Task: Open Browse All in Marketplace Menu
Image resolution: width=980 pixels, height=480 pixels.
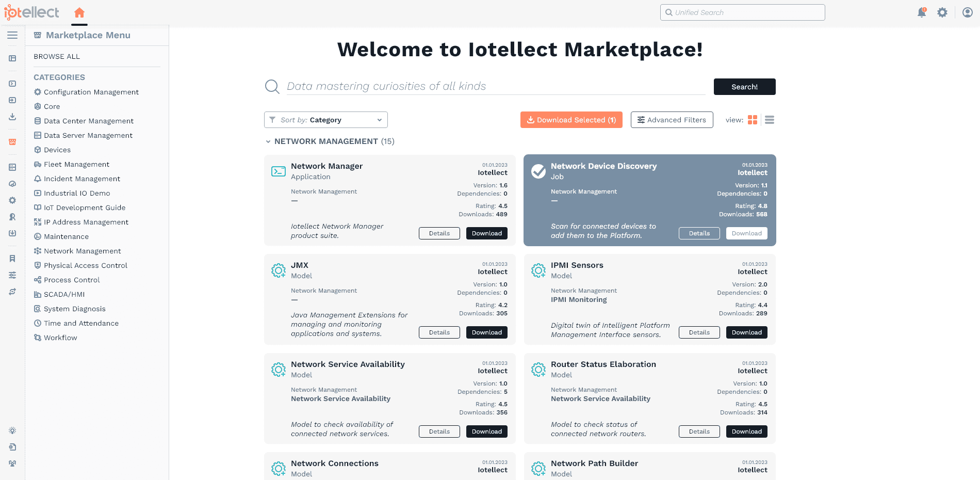Action: 57,56
